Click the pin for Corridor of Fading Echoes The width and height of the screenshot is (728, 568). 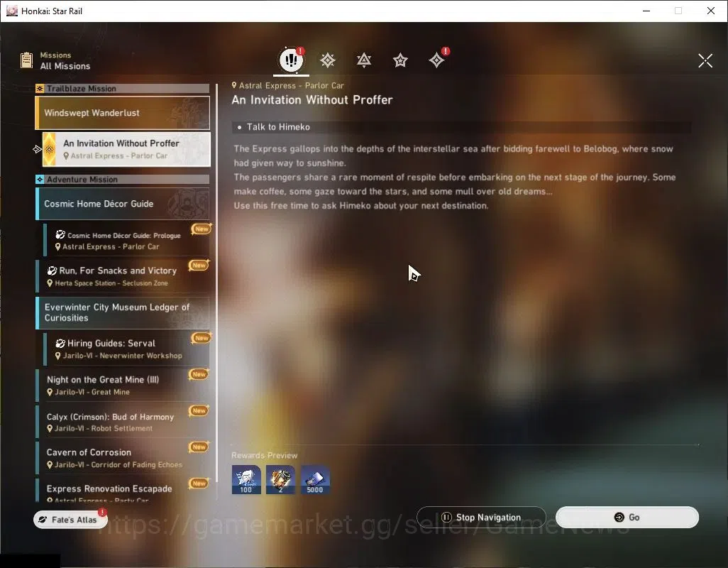click(50, 464)
